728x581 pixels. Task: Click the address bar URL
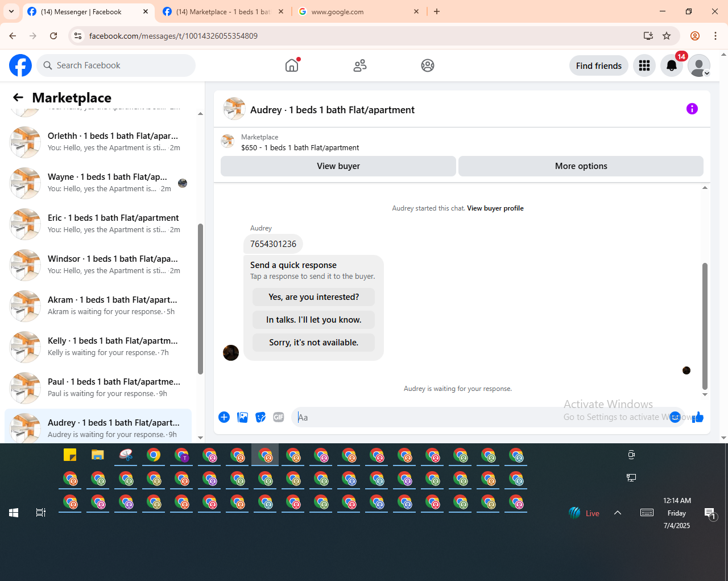pos(173,36)
